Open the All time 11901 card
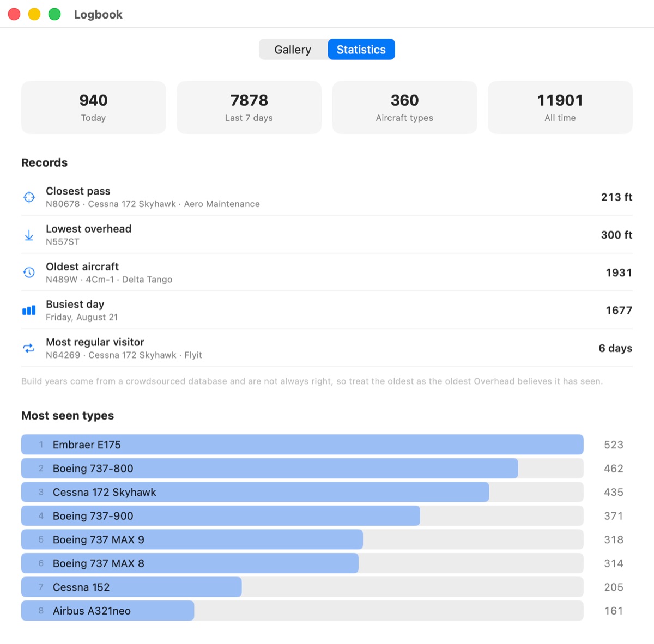This screenshot has height=644, width=654. click(560, 107)
